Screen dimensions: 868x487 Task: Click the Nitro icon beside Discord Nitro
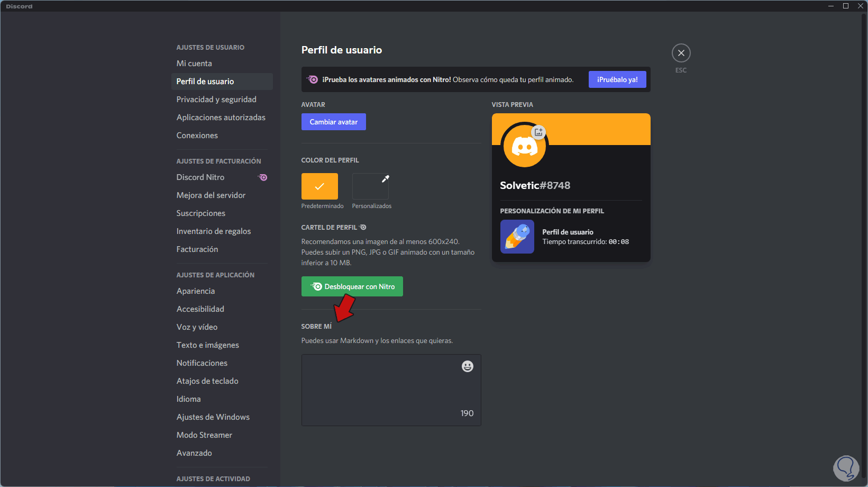(263, 177)
